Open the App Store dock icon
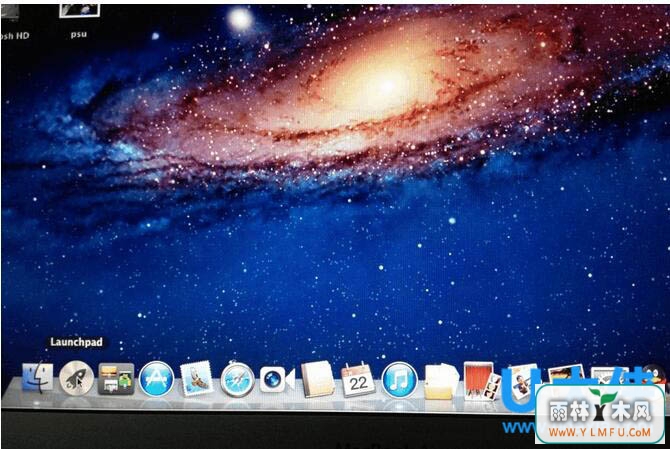 pos(156,379)
